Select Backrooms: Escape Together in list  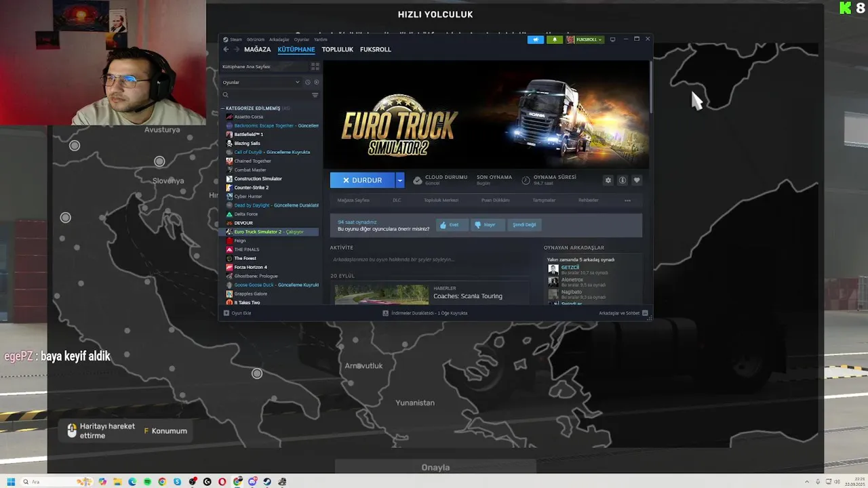click(272, 125)
